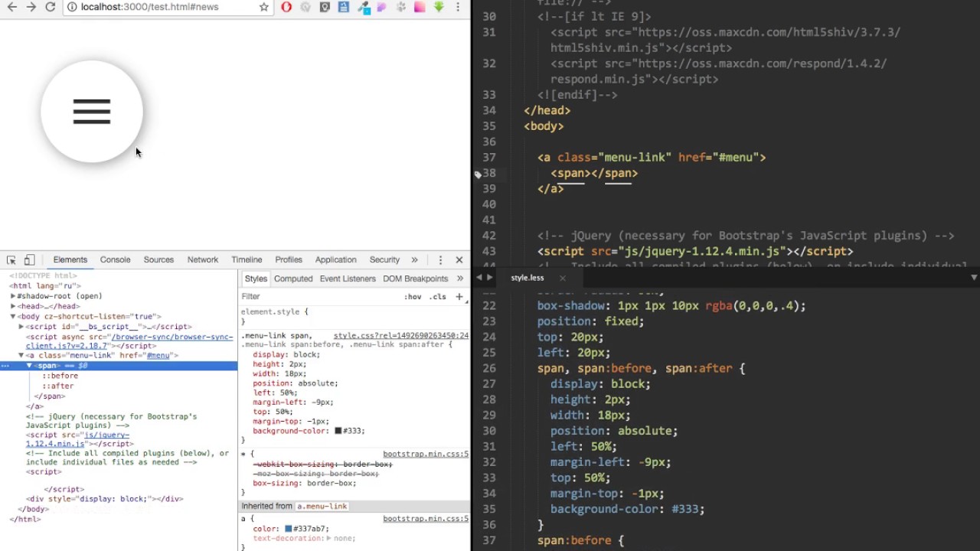980x551 pixels.
Task: Go to next editor tab arrow
Action: pyautogui.click(x=490, y=277)
